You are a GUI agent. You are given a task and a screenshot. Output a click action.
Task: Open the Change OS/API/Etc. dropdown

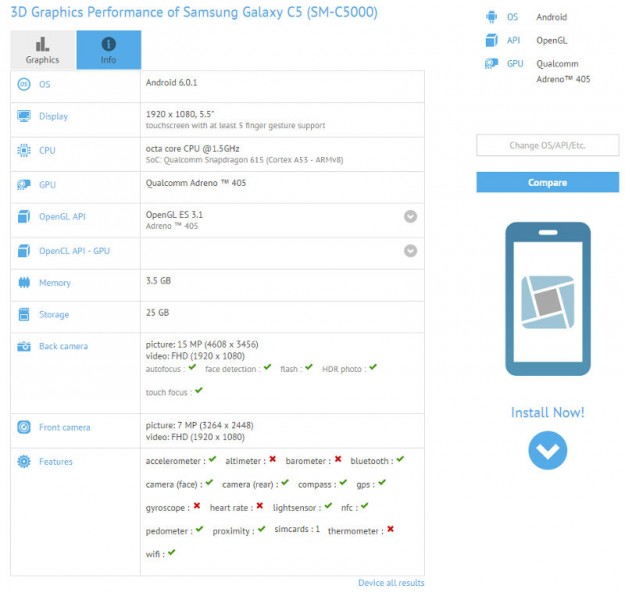[547, 146]
